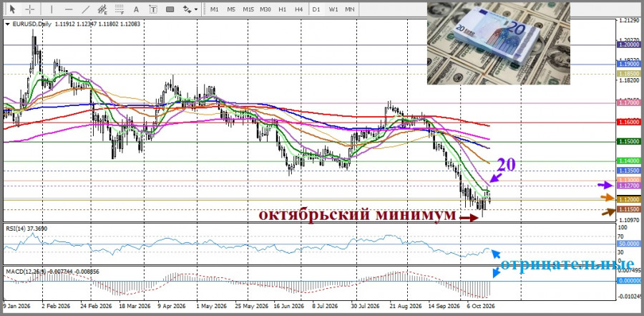644x316 pixels.
Task: Toggle the H4 timeframe button
Action: pos(298,9)
